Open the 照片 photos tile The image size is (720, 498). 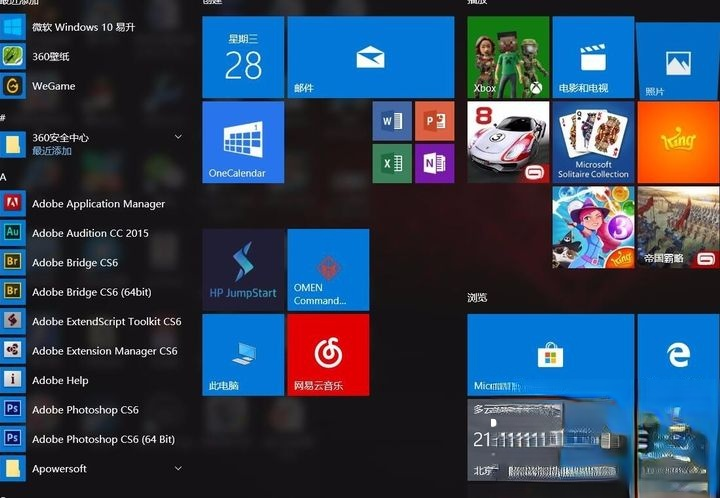678,61
